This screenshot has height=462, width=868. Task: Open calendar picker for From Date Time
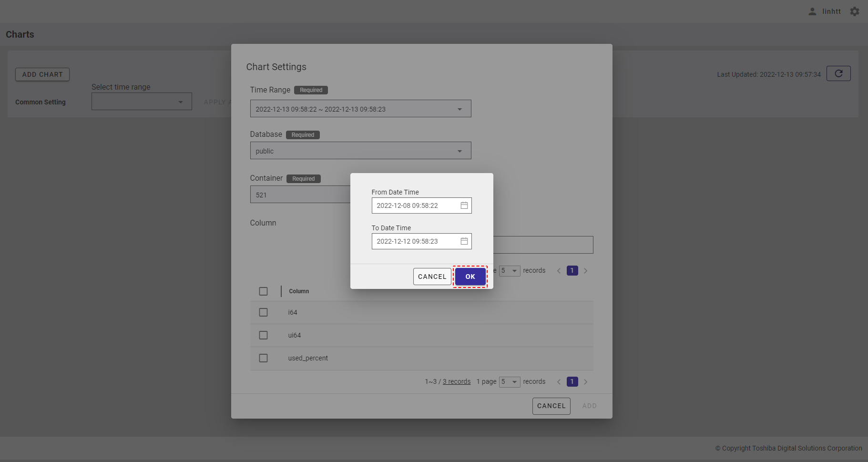point(464,205)
